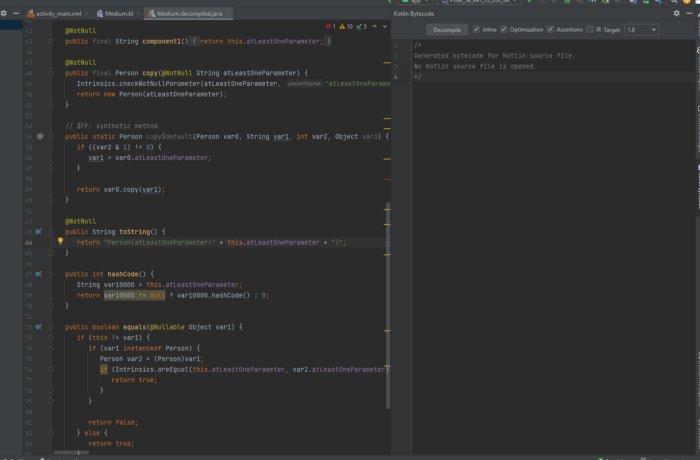Click the editor vertical scrollbar thumb
This screenshot has width=700, height=460.
coord(388,305)
